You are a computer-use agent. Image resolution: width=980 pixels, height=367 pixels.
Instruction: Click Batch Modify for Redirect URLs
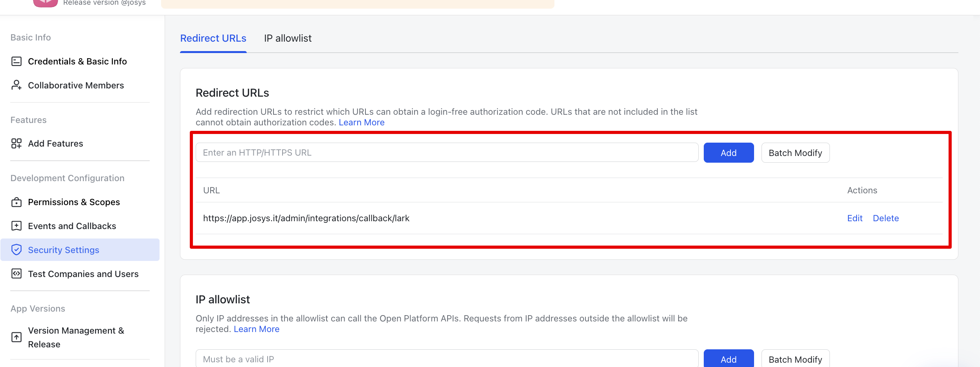[795, 153]
